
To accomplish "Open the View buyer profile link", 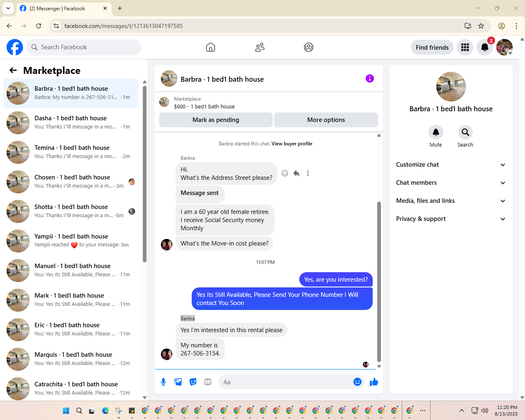I will click(x=292, y=144).
